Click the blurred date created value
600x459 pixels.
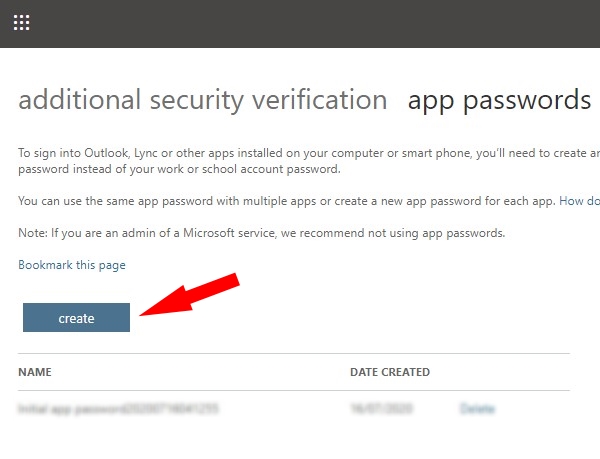click(375, 409)
